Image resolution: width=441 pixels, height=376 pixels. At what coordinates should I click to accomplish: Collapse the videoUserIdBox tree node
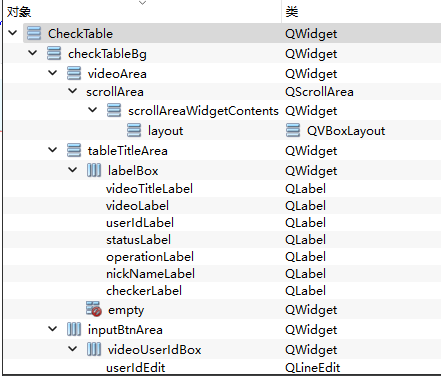(x=72, y=349)
